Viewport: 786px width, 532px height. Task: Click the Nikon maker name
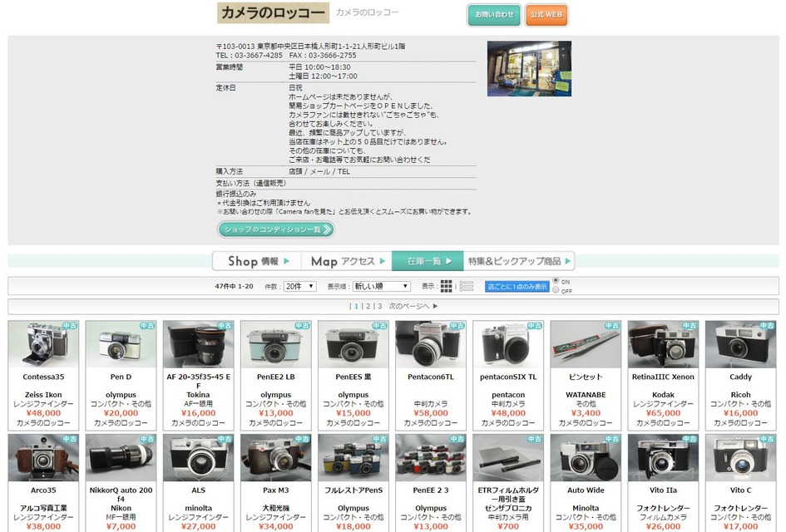(x=121, y=508)
